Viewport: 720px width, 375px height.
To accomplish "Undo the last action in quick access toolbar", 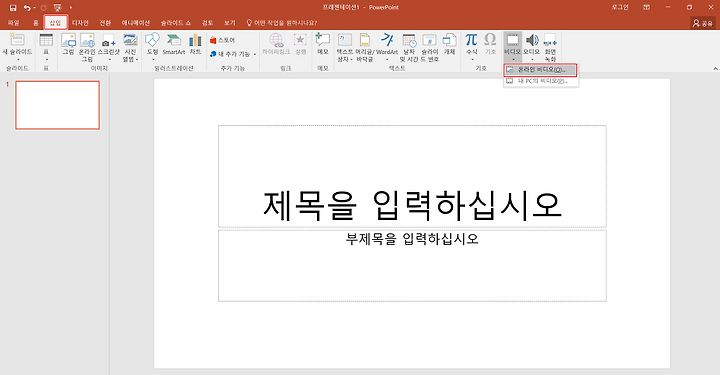I will pos(27,8).
